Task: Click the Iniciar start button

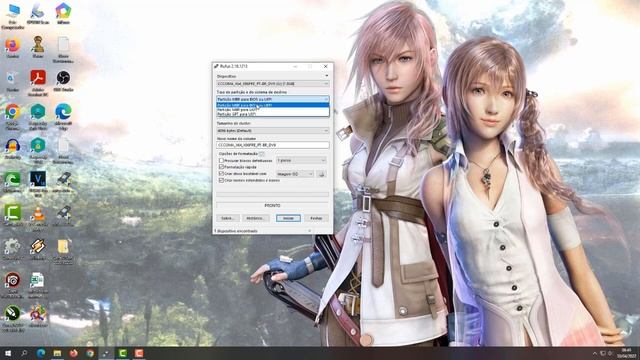Action: pos(288,218)
